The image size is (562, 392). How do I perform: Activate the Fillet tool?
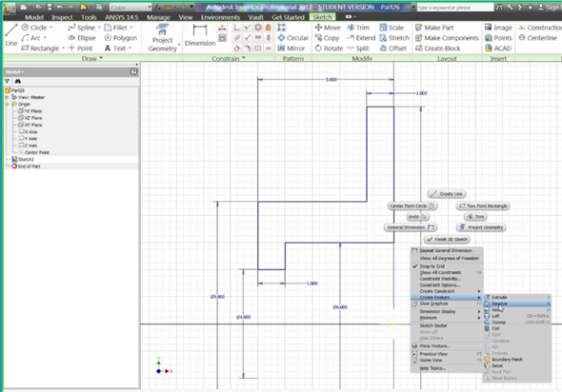coord(116,28)
